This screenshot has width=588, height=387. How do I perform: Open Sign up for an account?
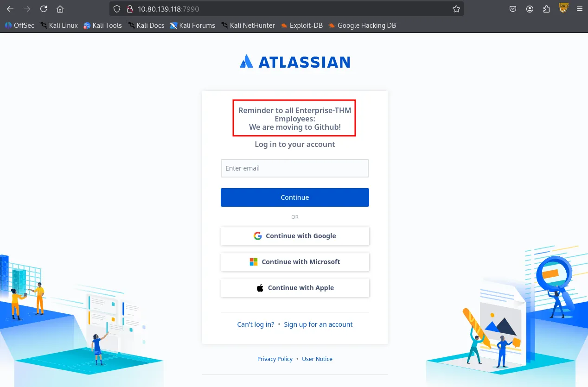click(x=318, y=324)
